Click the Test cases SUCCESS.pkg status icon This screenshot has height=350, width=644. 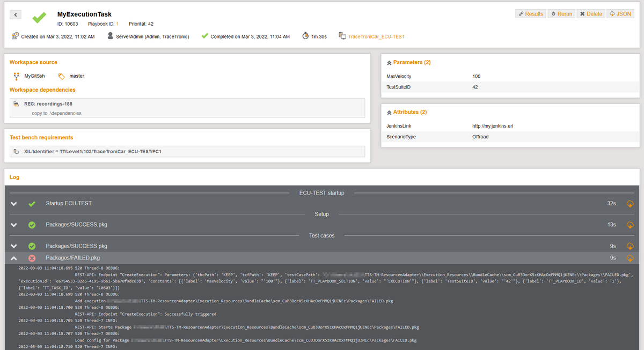click(x=32, y=246)
